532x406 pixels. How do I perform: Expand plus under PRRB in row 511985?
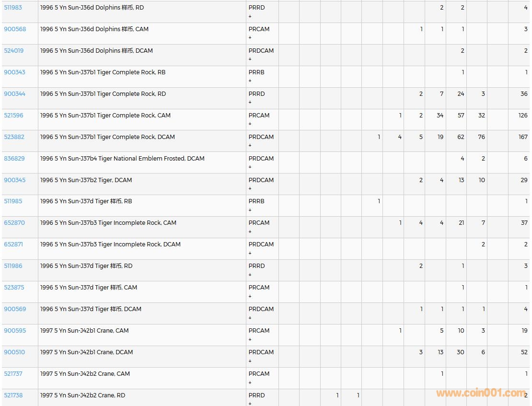tap(250, 210)
